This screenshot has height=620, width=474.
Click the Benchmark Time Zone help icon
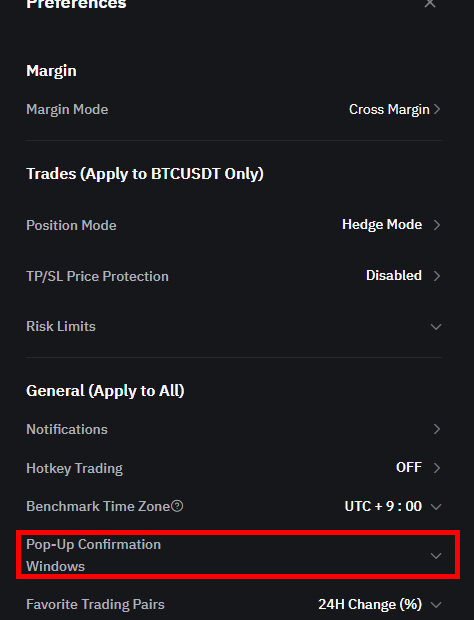pos(178,506)
